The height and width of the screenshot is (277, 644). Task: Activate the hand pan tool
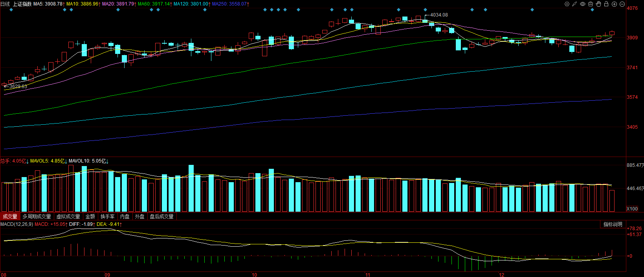click(x=598, y=4)
